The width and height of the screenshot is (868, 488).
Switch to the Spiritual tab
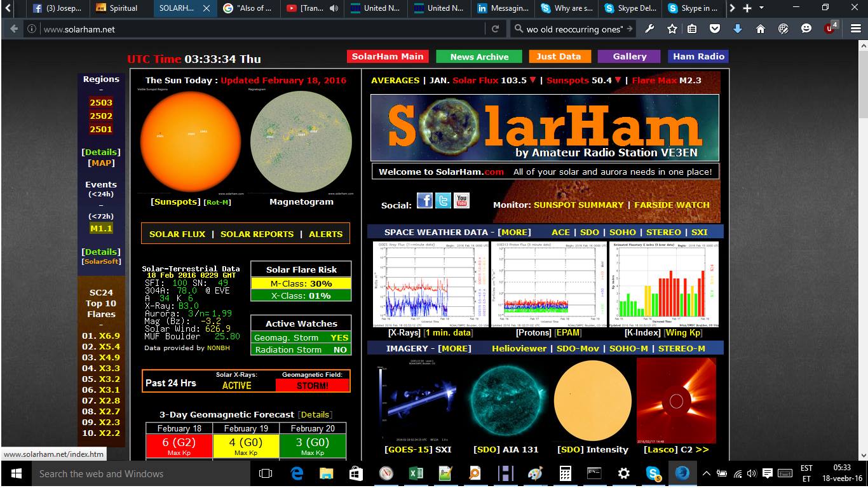(121, 8)
